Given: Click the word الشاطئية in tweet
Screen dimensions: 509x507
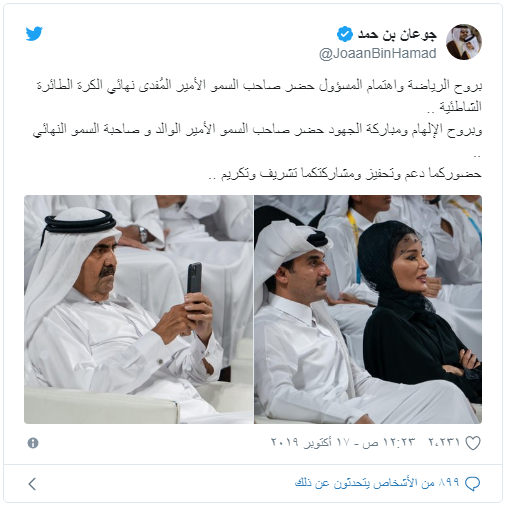Looking at the screenshot, I should coord(460,107).
